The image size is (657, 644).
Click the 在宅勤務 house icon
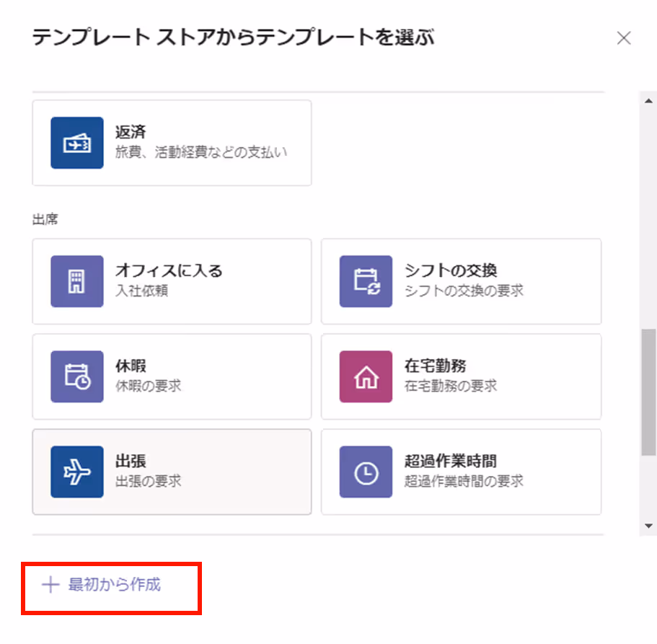366,376
